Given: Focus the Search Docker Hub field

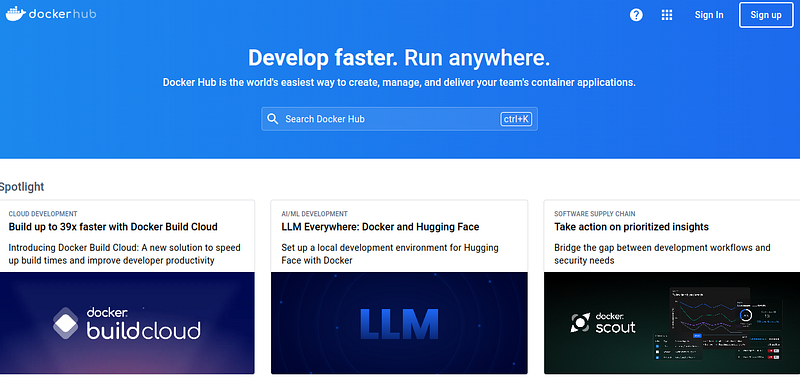Looking at the screenshot, I should point(399,119).
